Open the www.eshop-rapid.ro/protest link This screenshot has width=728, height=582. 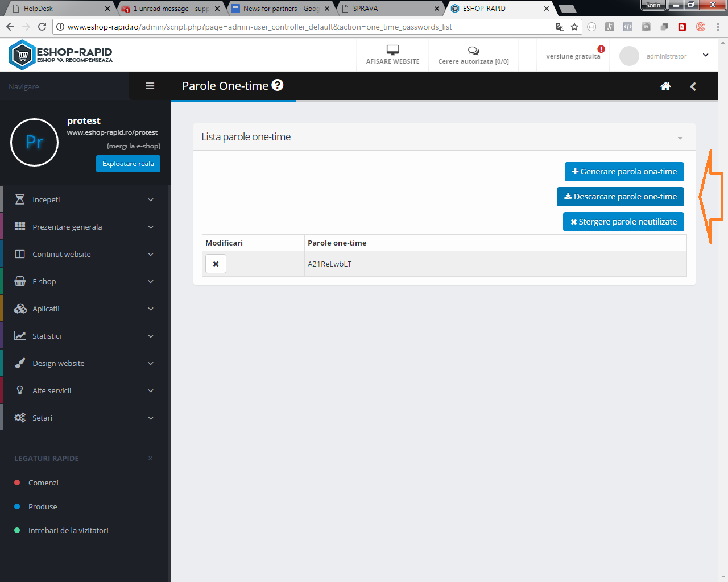113,132
